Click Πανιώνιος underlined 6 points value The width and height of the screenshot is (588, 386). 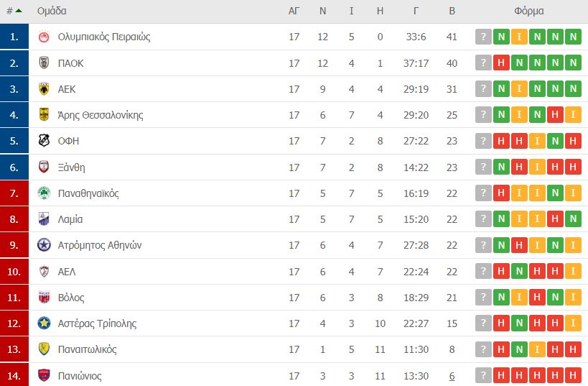[452, 376]
